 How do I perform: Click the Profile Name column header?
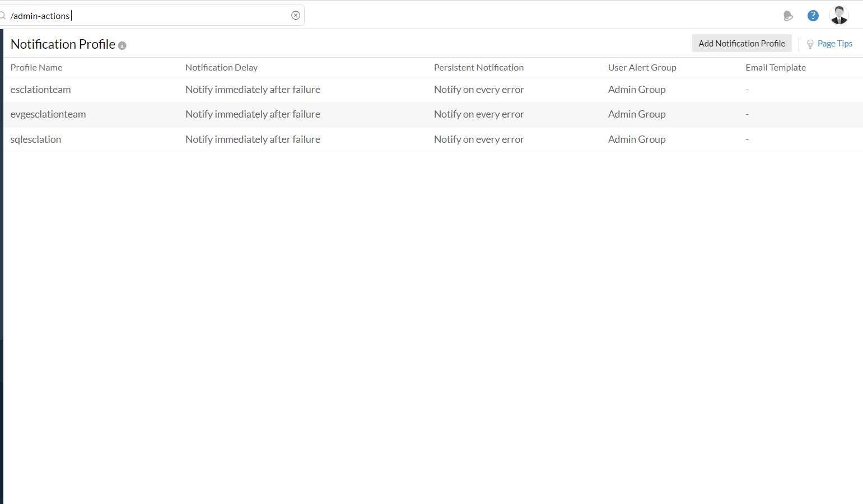tap(36, 68)
